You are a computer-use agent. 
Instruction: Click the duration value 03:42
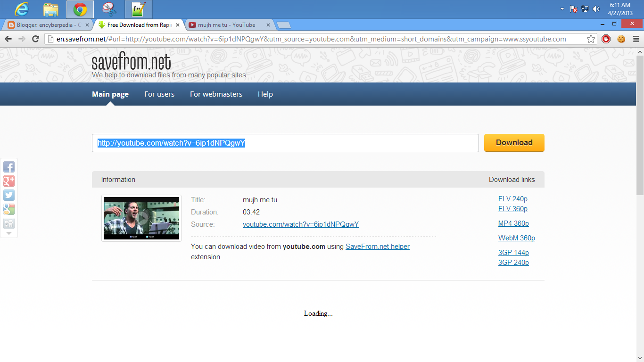pyautogui.click(x=251, y=212)
